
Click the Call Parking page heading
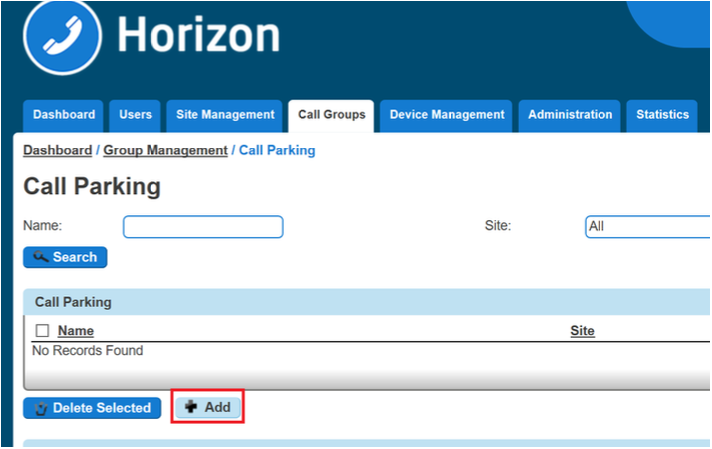pyautogui.click(x=92, y=187)
